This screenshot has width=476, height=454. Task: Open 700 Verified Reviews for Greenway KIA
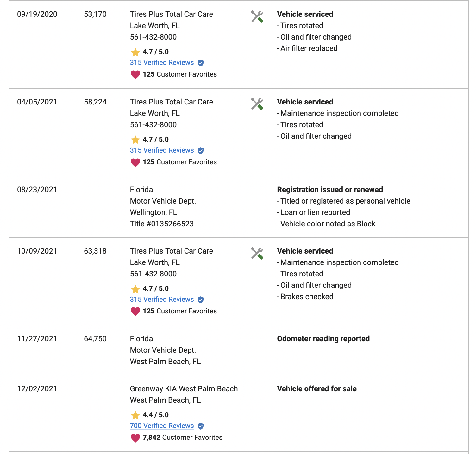tap(162, 426)
